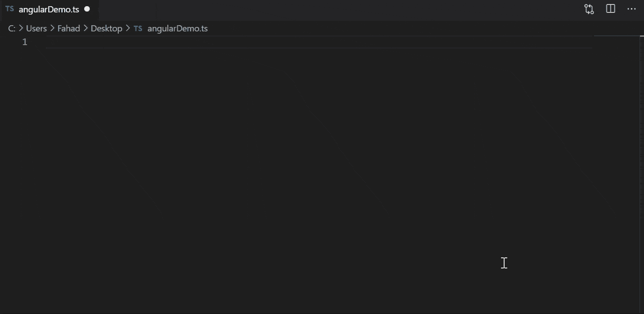The image size is (644, 314).
Task: Expand the chevron after C: breadcrumb
Action: (20, 28)
